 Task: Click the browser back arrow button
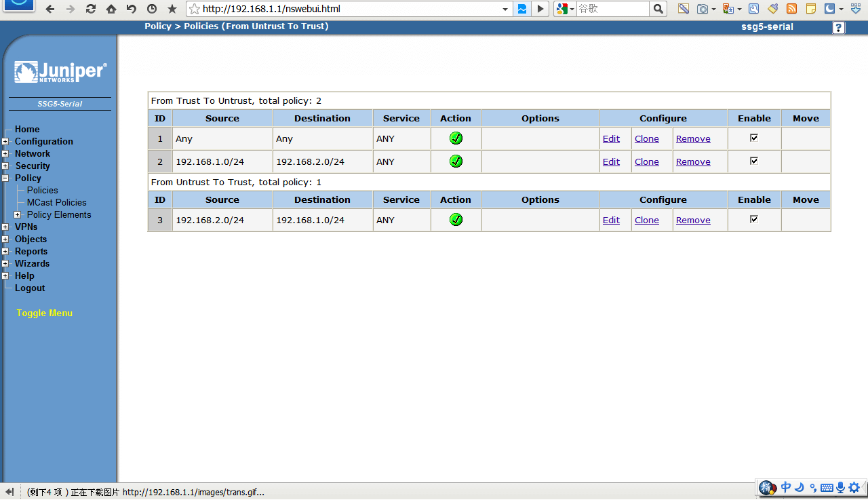click(x=50, y=9)
